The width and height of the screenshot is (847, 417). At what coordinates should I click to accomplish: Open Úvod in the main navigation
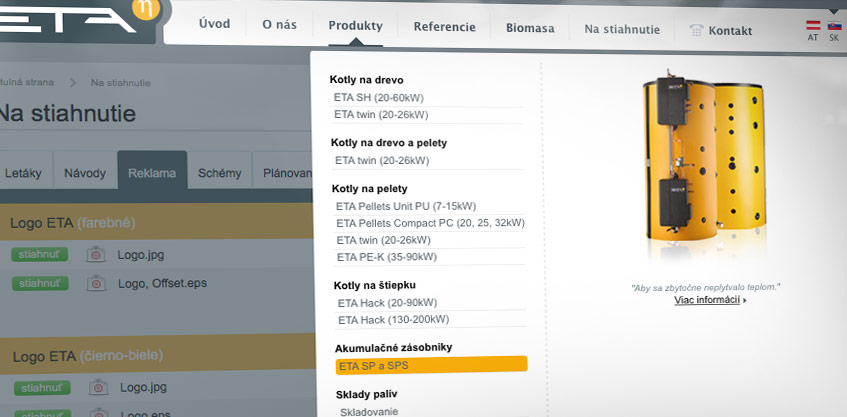pyautogui.click(x=214, y=24)
